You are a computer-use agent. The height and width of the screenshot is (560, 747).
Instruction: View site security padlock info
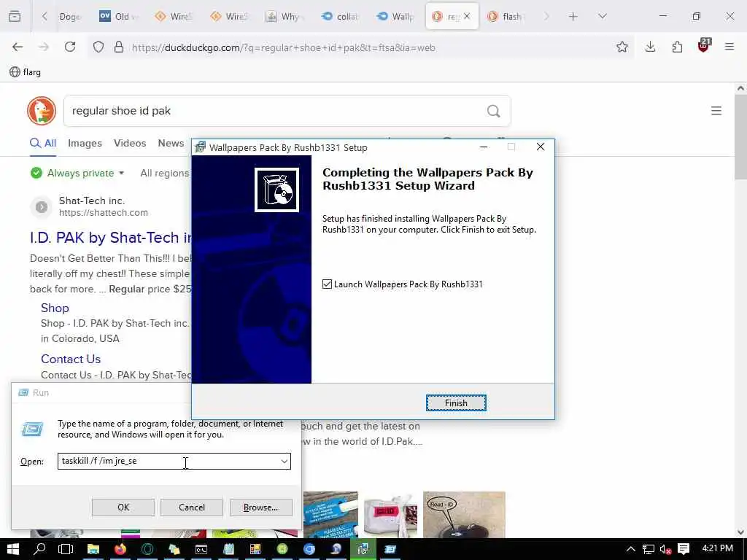tap(119, 47)
